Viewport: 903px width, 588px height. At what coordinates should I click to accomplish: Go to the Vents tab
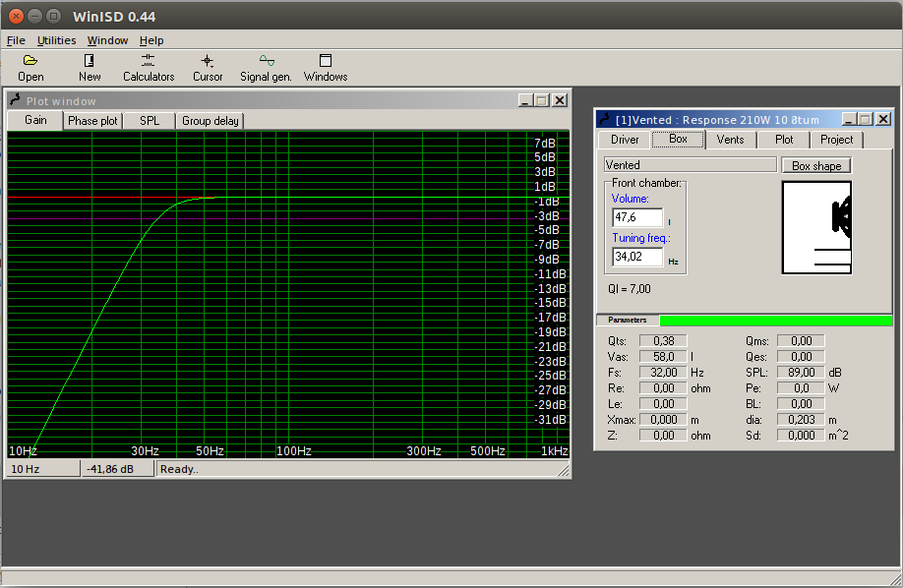(x=730, y=140)
